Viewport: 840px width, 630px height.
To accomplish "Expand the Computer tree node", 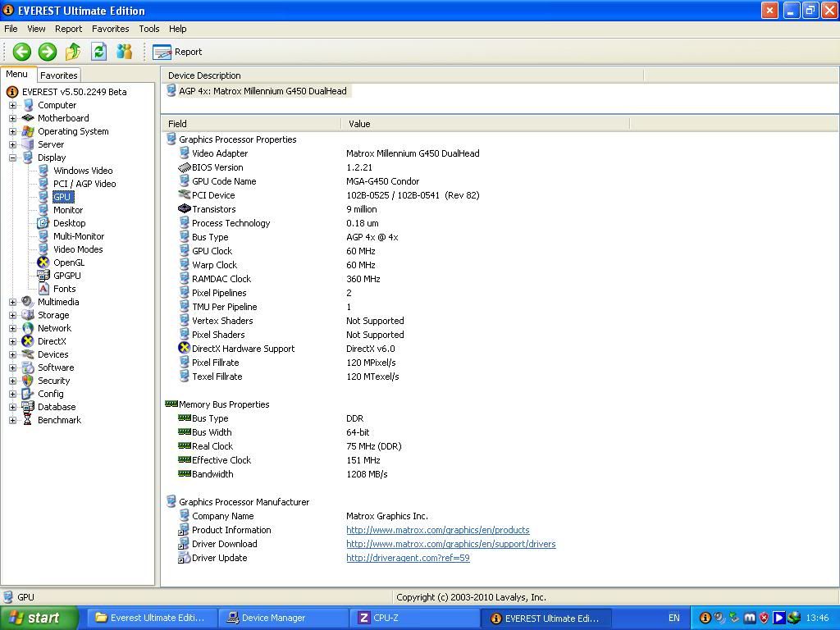I will (x=12, y=106).
